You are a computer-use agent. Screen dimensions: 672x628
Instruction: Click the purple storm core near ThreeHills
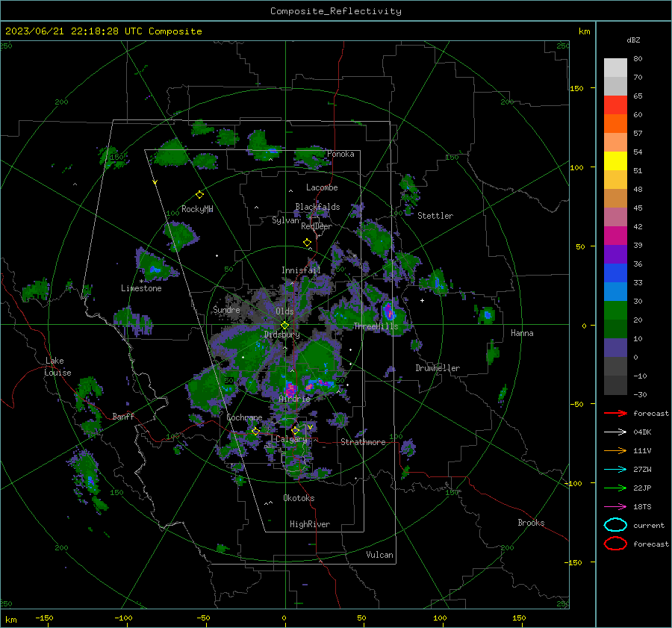click(x=388, y=311)
